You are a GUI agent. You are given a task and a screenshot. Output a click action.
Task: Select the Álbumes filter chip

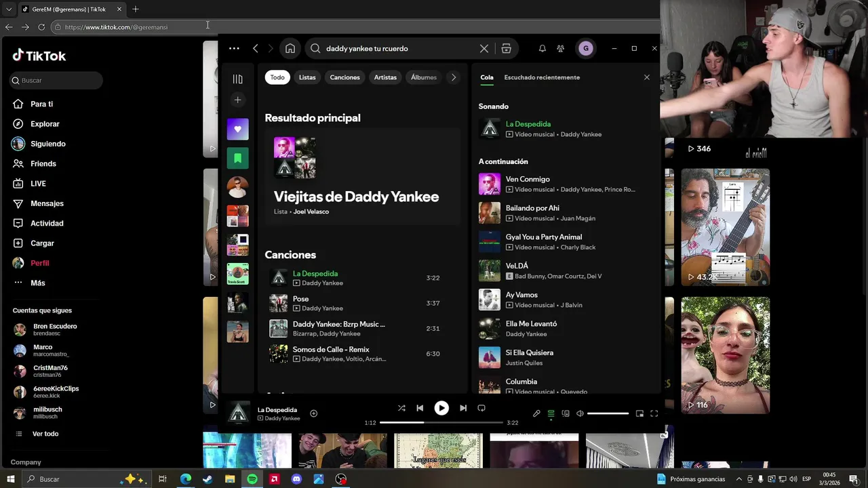tap(424, 77)
